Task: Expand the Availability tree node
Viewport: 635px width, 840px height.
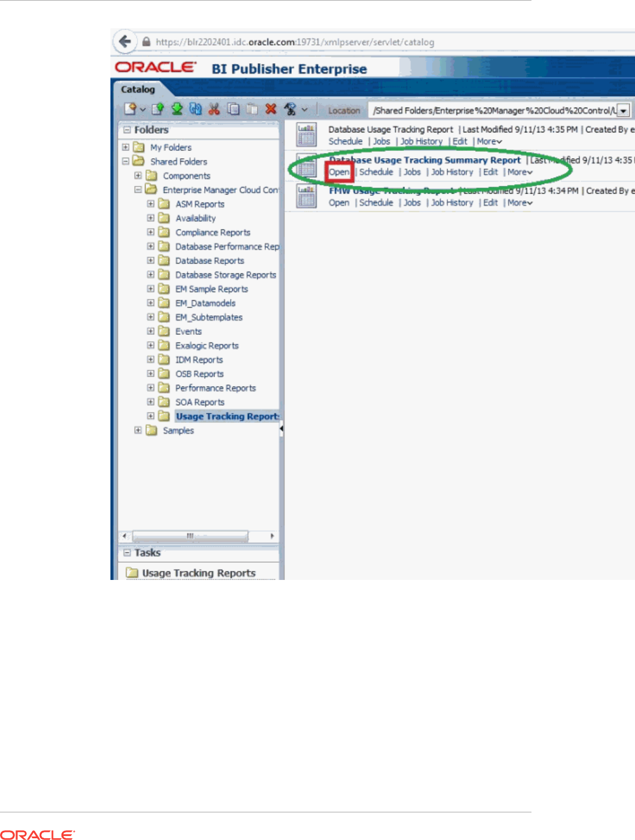Action: coord(151,218)
